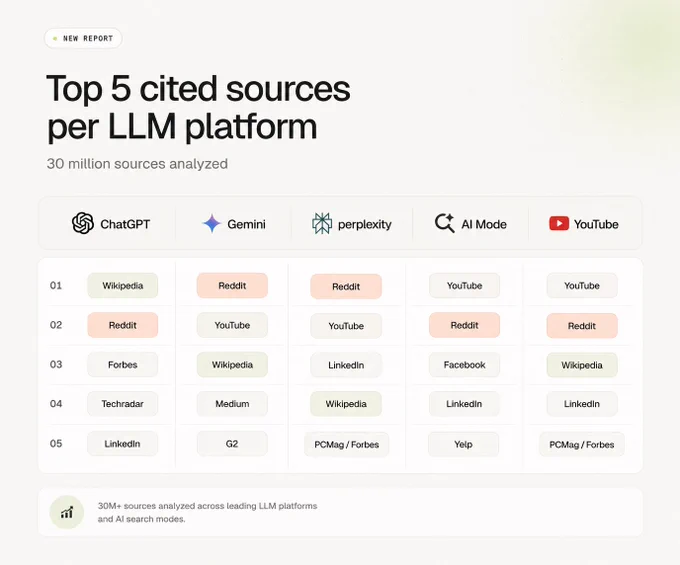
Task: Click the Medium chip
Action: coord(232,404)
